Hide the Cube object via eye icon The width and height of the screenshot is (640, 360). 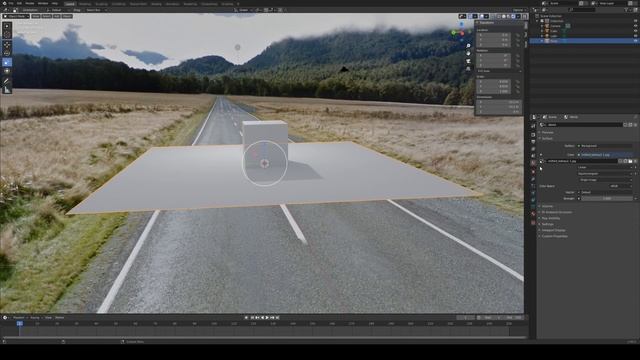tap(635, 31)
